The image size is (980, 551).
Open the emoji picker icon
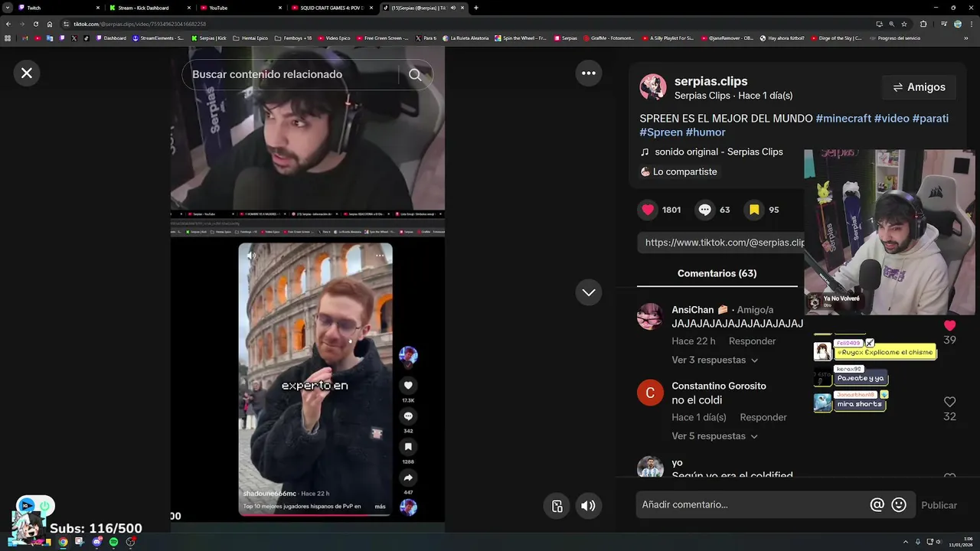[899, 505]
